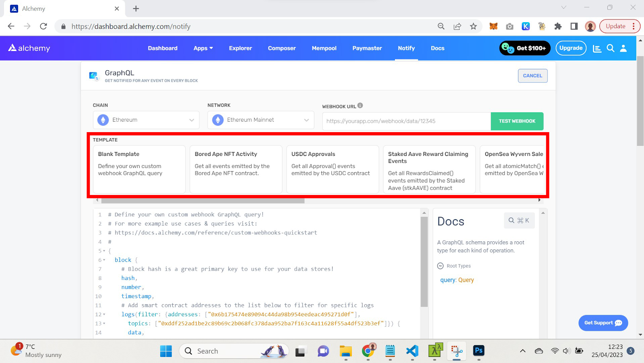Click the usage chart icon beside Upgrade

pyautogui.click(x=597, y=48)
